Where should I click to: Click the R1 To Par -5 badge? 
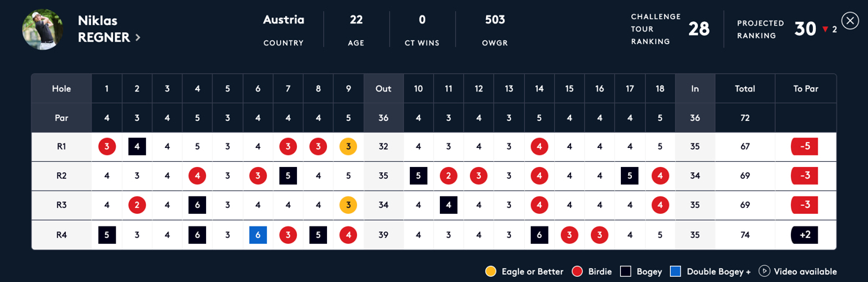pyautogui.click(x=805, y=146)
